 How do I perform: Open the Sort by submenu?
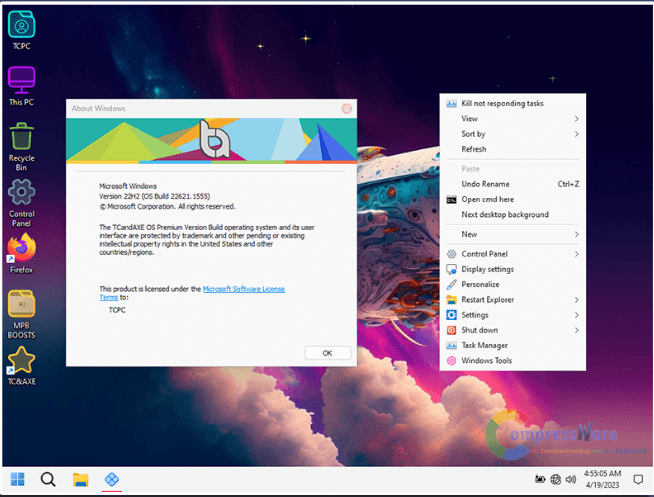click(512, 134)
